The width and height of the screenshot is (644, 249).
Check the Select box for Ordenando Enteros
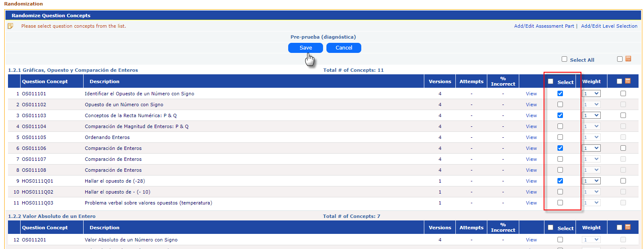(x=560, y=137)
